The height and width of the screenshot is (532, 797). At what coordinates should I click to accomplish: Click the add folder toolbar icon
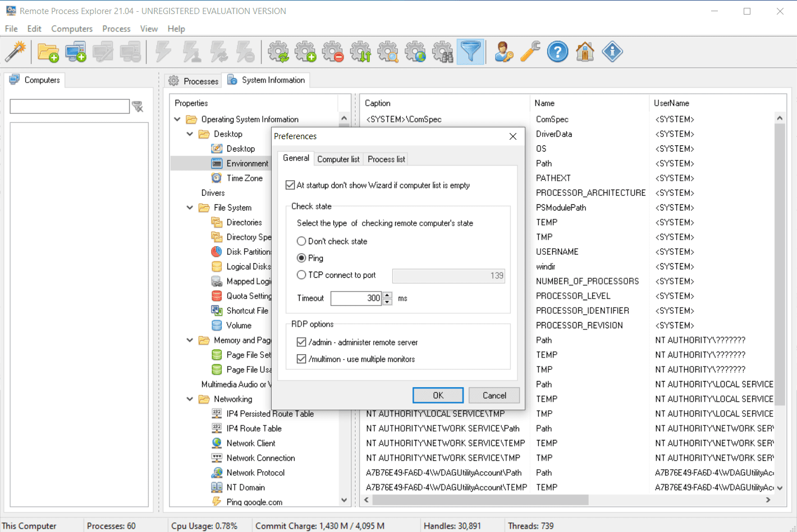(48, 52)
